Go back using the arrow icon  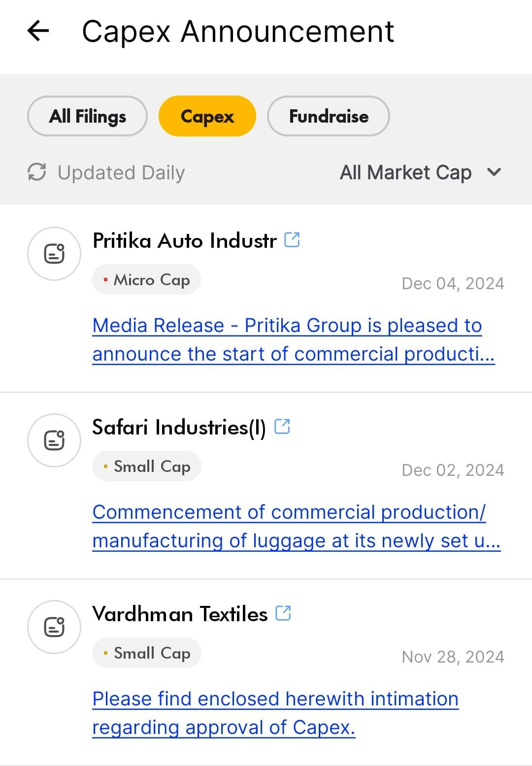[x=38, y=31]
